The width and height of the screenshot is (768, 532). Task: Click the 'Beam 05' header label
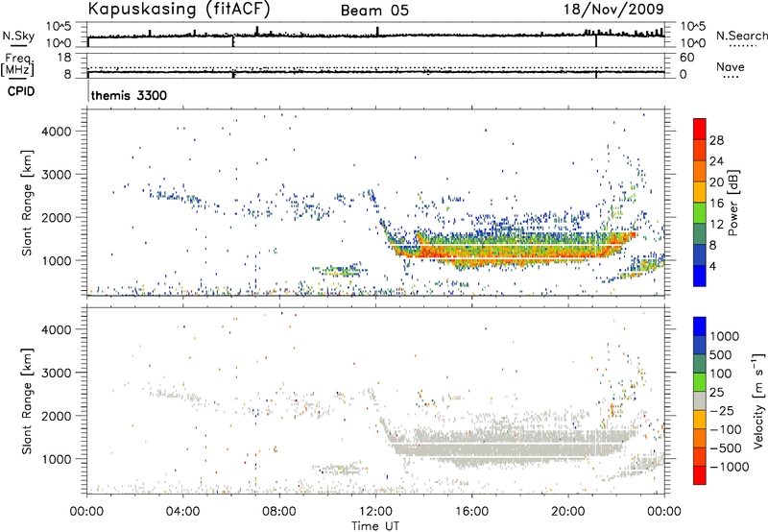pyautogui.click(x=374, y=11)
